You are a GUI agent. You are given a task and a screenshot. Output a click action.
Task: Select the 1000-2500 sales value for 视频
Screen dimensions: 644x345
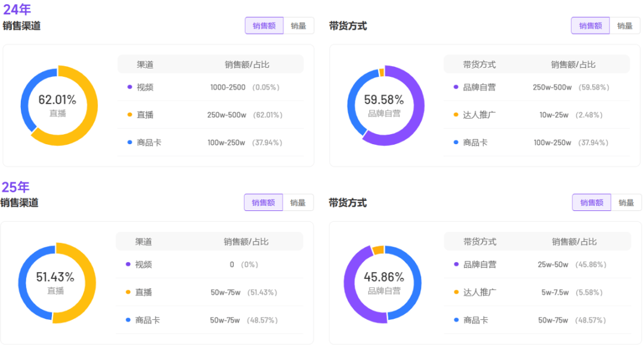coord(228,87)
